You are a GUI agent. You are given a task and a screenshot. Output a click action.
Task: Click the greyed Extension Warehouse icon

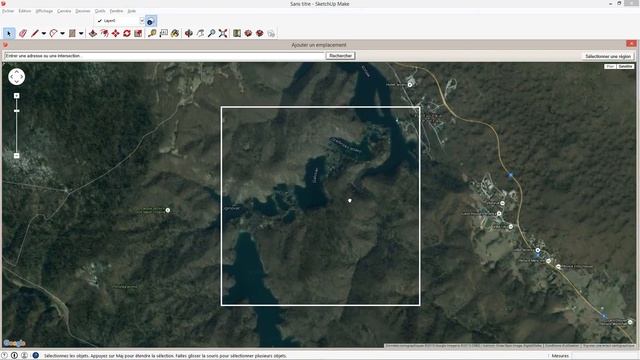coord(271,33)
